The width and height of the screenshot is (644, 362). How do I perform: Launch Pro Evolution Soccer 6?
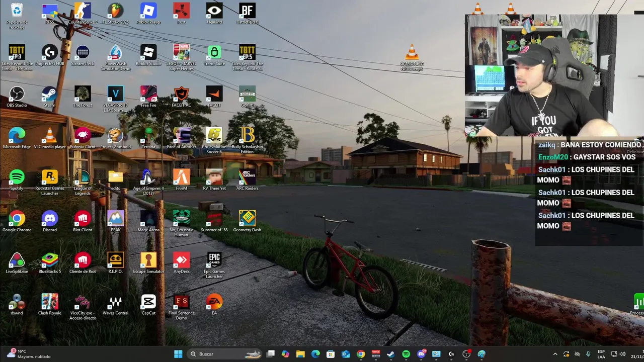point(214,141)
